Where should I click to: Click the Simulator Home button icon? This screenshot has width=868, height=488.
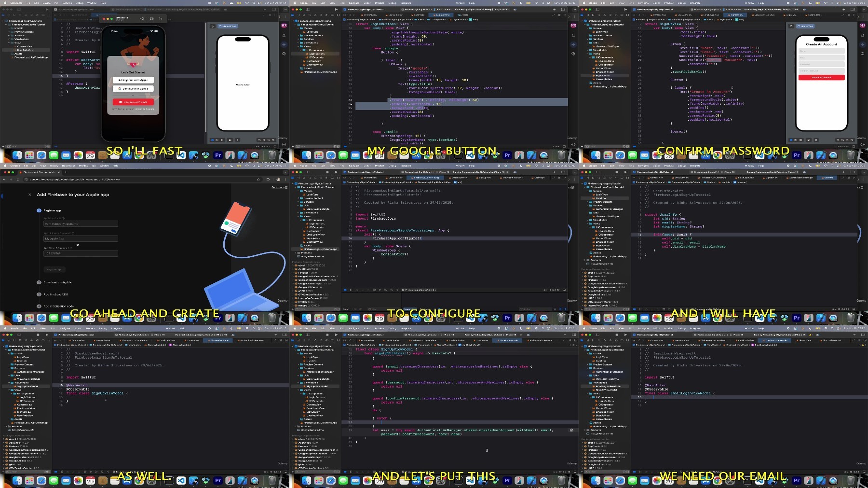[x=142, y=19]
